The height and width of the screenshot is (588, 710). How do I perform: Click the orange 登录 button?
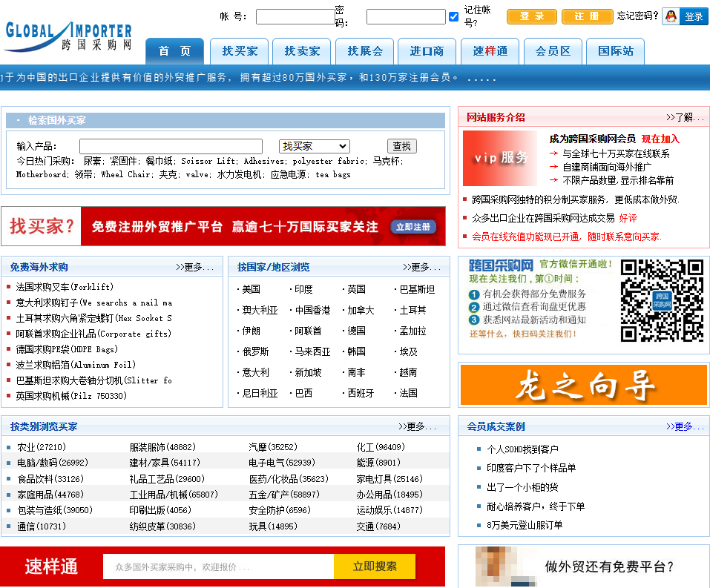pos(531,16)
